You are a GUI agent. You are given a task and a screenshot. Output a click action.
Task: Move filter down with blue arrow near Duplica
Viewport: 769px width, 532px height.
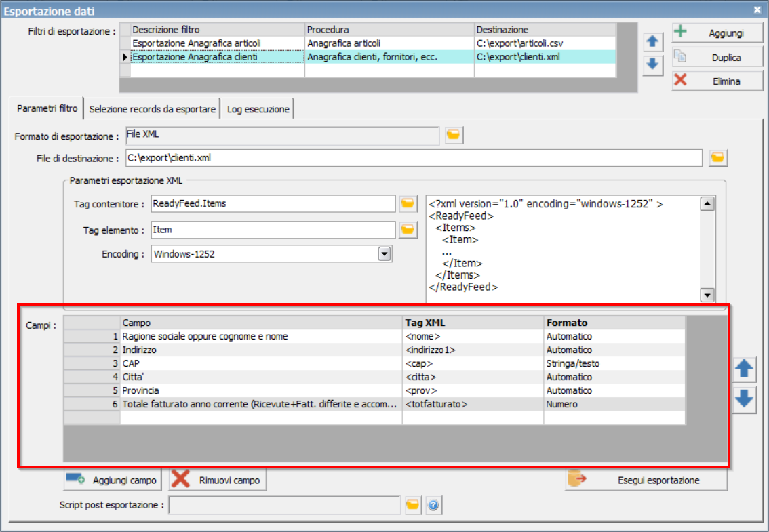pyautogui.click(x=652, y=64)
